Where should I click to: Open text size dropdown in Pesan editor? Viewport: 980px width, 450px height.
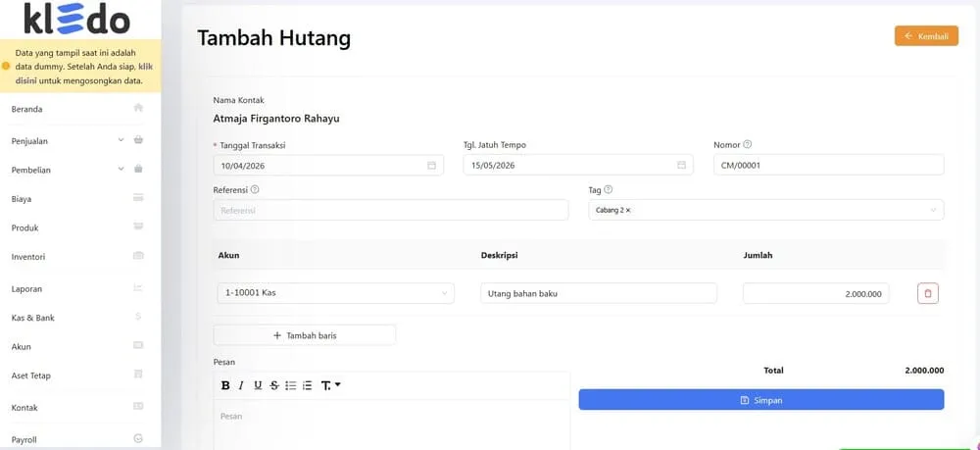coord(330,385)
